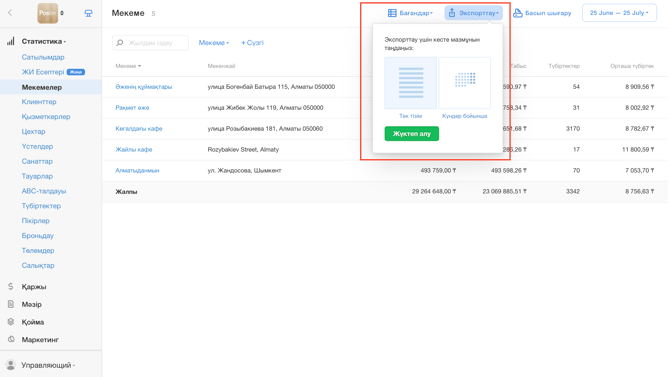The width and height of the screenshot is (670, 377).
Task: Click the Маркетинг pie icon
Action: coord(11,339)
